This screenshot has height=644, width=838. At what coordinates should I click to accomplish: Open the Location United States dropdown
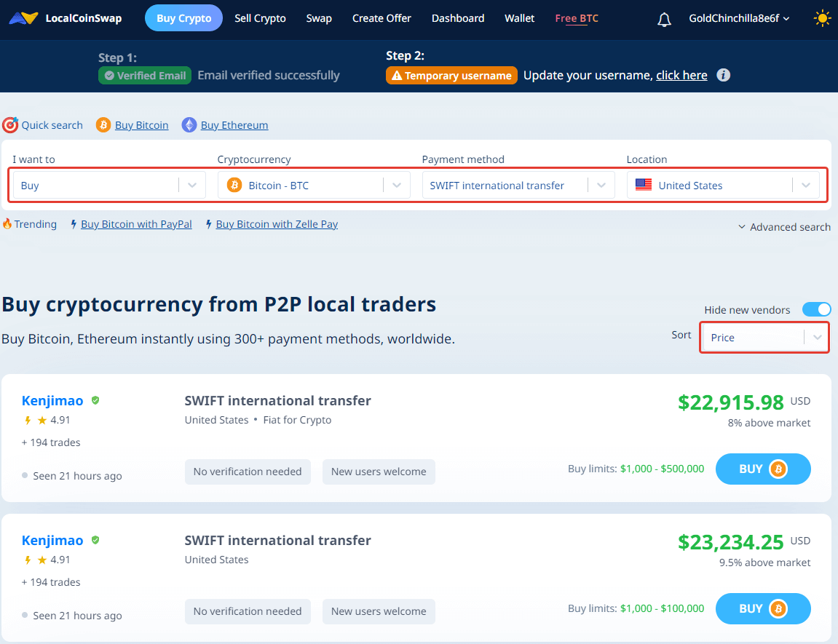click(723, 186)
